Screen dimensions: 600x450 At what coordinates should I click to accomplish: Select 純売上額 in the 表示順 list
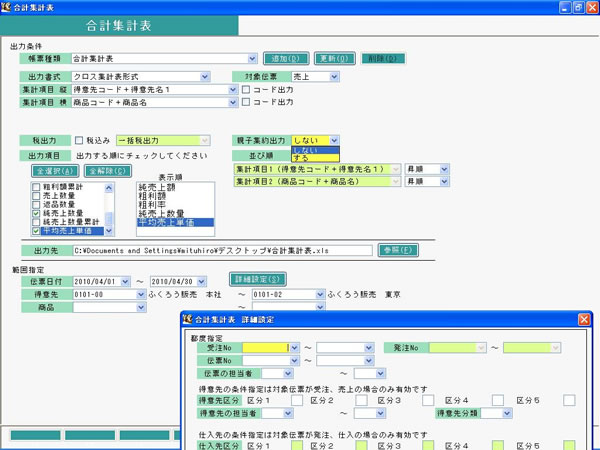[175, 188]
